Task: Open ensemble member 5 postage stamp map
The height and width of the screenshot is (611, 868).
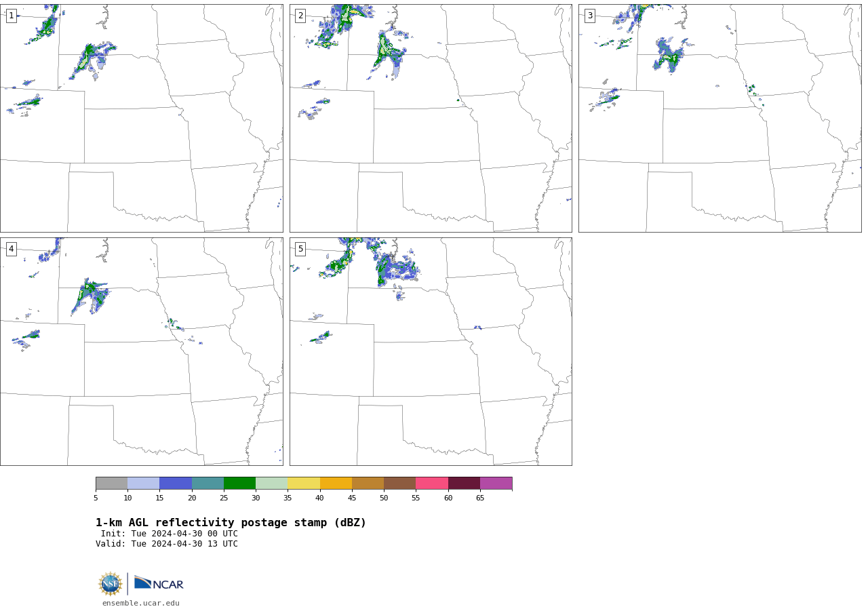Action: click(431, 351)
